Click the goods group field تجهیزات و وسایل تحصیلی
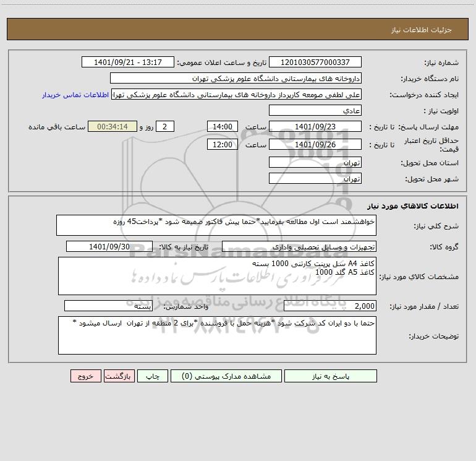The image size is (476, 461). tap(299, 246)
